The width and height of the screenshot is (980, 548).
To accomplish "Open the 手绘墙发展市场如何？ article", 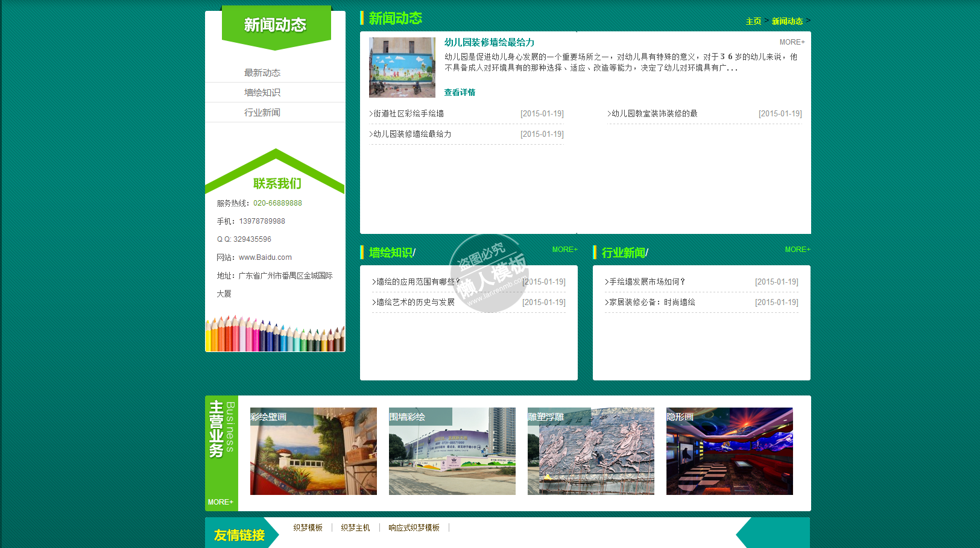I will 647,282.
